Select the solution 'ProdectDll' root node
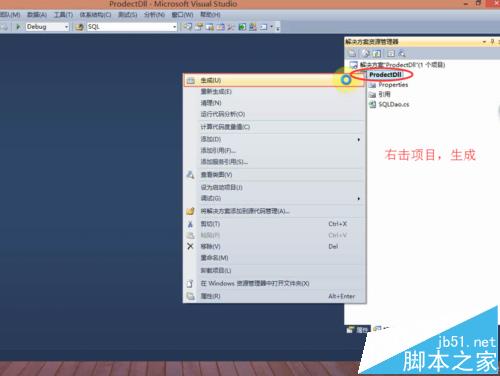Viewport: 500px width, 376px height. (402, 65)
